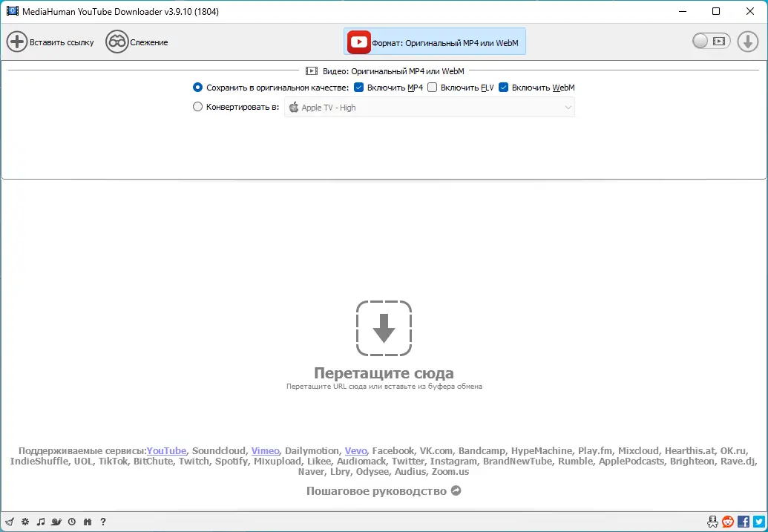
Task: Disable the Включить WebM checkbox
Action: [503, 87]
